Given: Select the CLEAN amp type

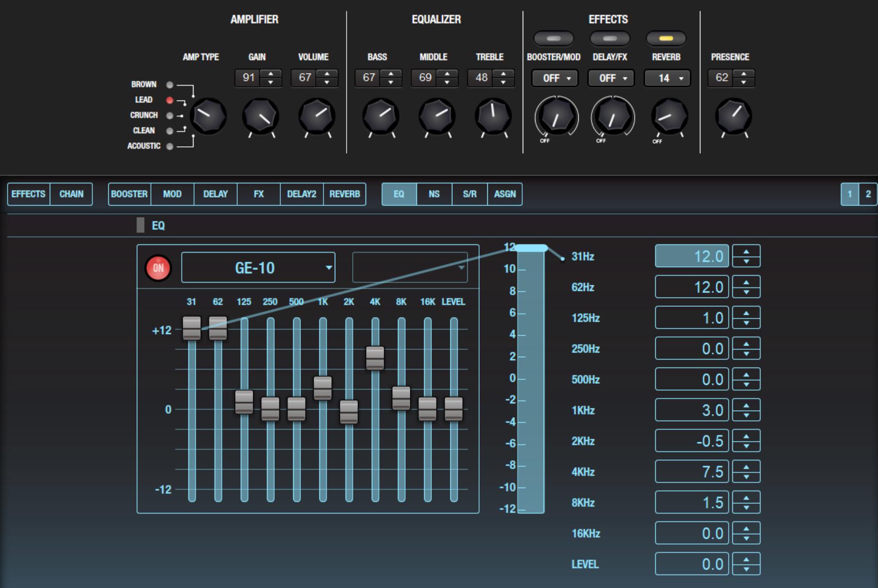Looking at the screenshot, I should click(x=170, y=131).
